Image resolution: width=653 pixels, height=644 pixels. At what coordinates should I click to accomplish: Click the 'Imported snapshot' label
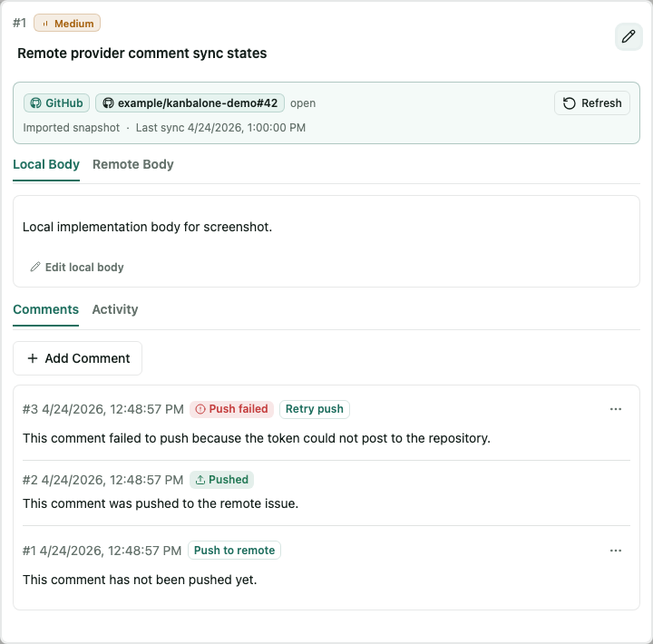click(72, 128)
